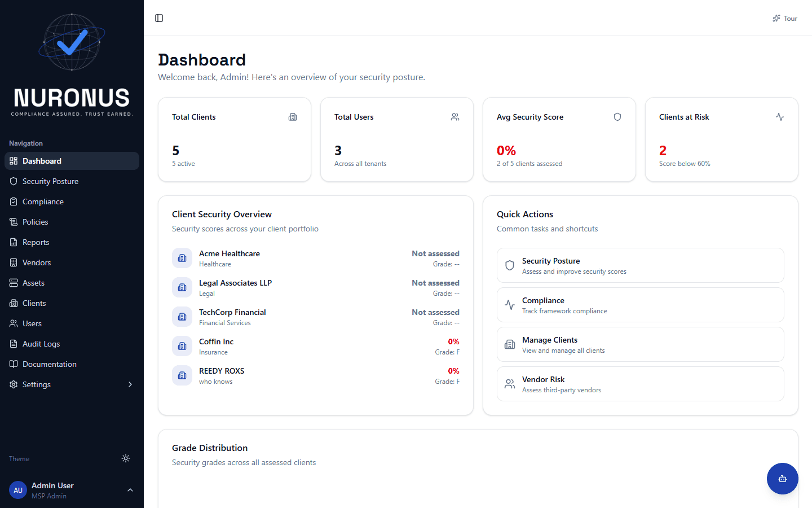Click Acme Healthcare Not assessed status
The width and height of the screenshot is (812, 508).
click(435, 253)
